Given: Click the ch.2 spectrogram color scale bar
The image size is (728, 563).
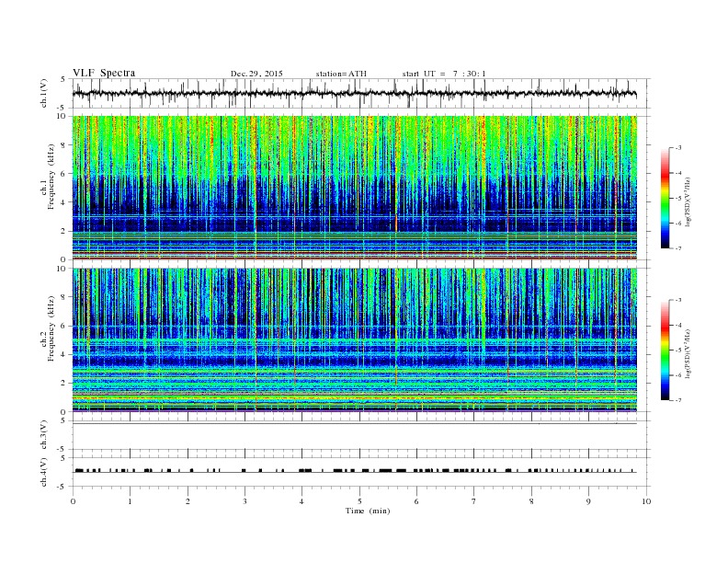Looking at the screenshot, I should pyautogui.click(x=665, y=350).
